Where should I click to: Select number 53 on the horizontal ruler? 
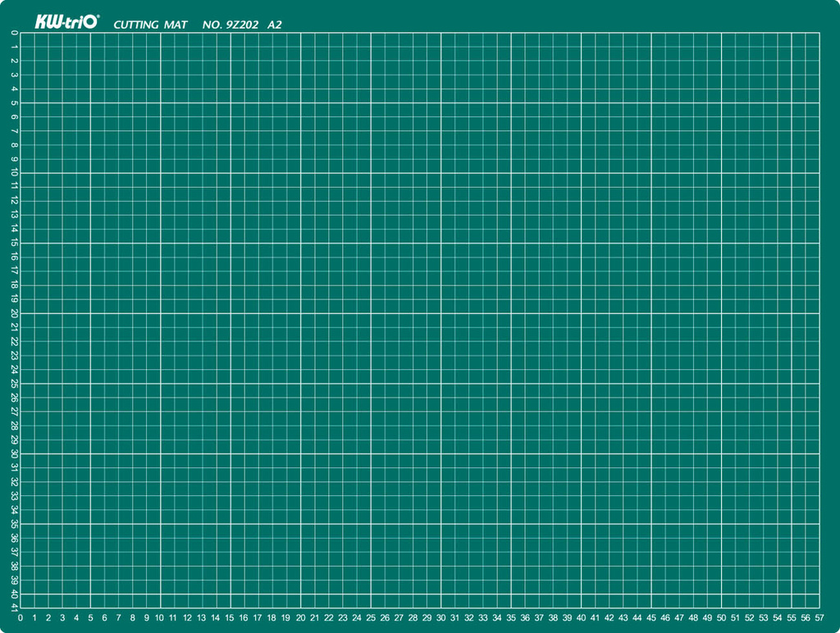(x=764, y=617)
